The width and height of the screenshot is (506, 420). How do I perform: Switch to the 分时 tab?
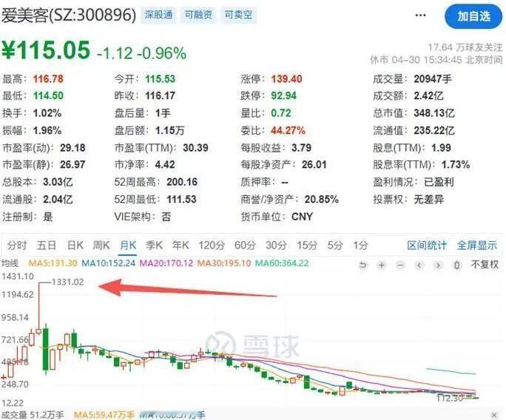[x=17, y=245]
